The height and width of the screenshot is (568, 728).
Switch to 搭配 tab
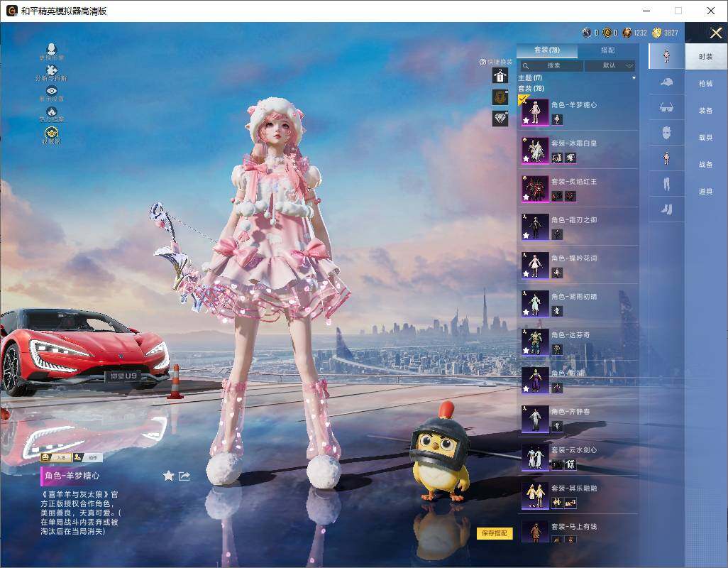point(607,50)
